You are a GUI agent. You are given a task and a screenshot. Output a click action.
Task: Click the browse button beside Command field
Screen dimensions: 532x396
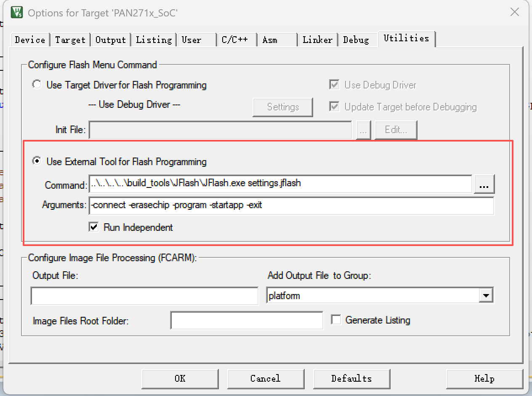coord(484,185)
